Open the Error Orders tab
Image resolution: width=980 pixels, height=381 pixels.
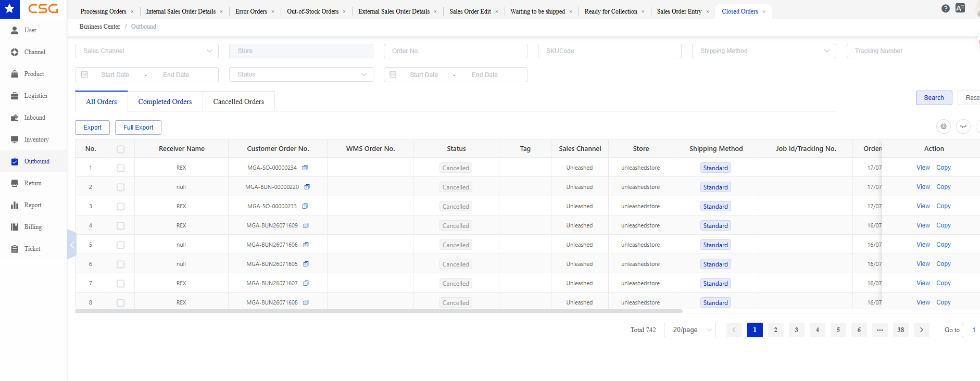[x=251, y=11]
